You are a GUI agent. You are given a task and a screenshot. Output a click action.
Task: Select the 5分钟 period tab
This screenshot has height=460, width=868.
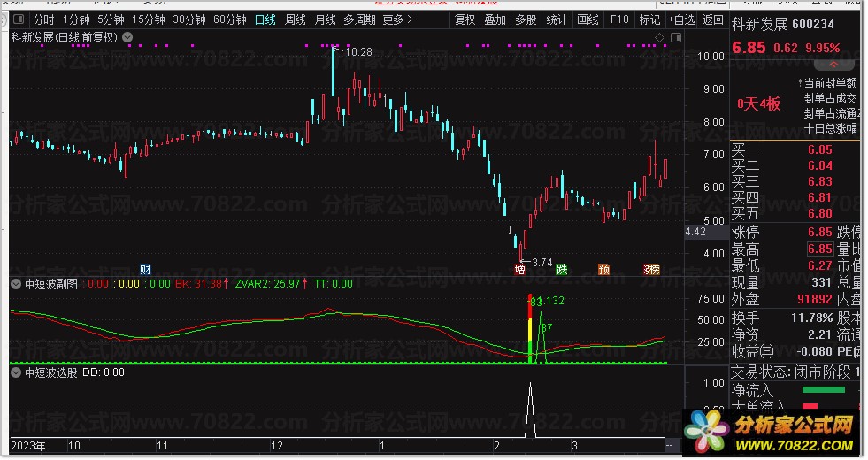click(x=111, y=20)
